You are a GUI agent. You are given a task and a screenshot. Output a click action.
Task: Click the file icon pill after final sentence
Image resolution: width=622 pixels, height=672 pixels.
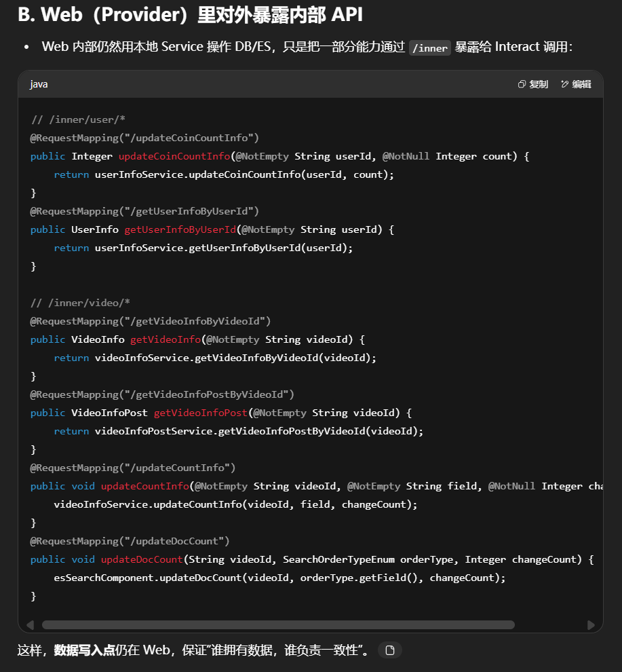(x=390, y=650)
